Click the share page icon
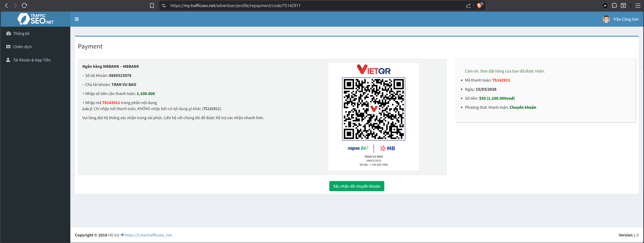Screen dimensions: 644x243 point(468,6)
